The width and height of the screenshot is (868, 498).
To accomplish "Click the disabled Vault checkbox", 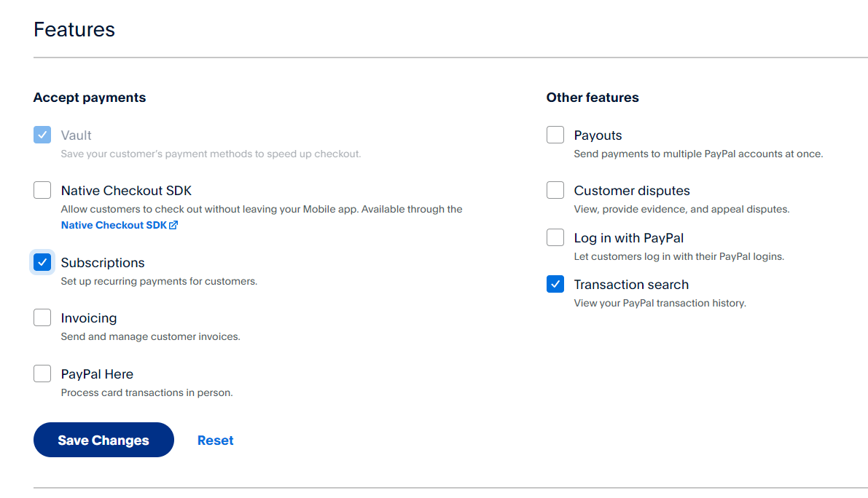I will tap(42, 135).
